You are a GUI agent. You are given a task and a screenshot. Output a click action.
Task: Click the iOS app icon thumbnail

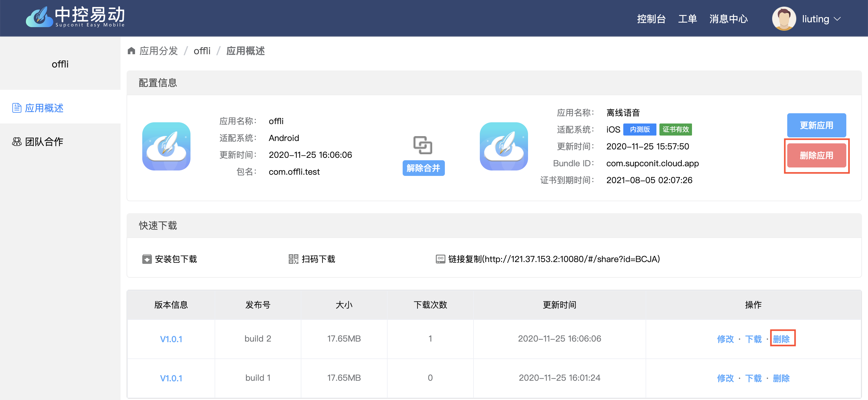tap(504, 146)
